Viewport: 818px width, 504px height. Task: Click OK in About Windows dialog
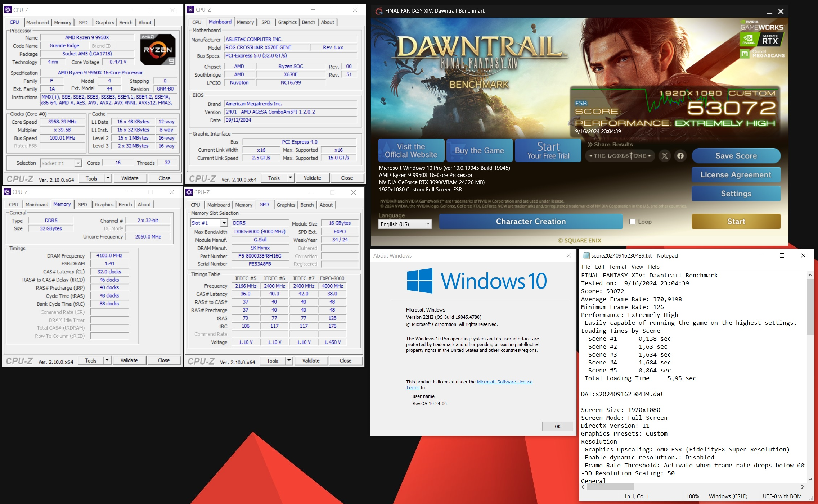(557, 426)
